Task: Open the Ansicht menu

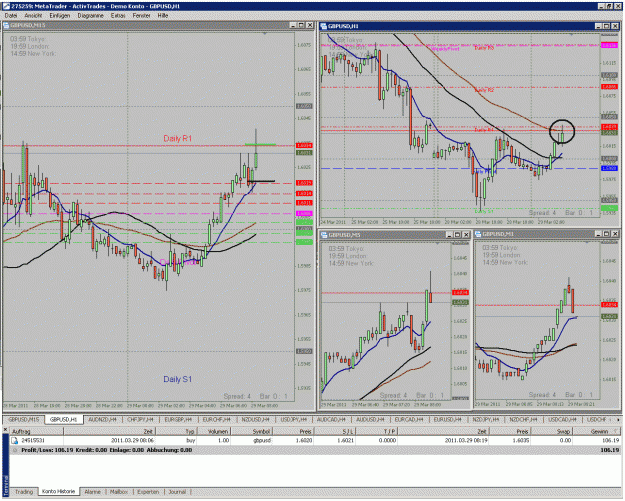Action: click(x=33, y=16)
